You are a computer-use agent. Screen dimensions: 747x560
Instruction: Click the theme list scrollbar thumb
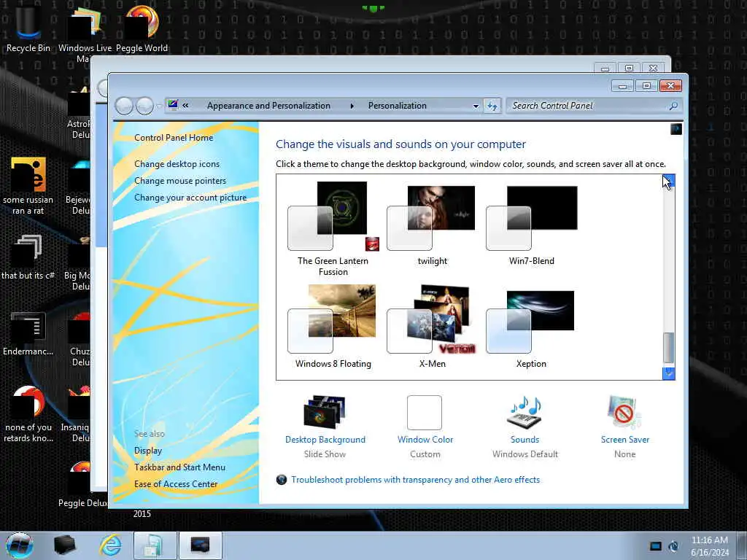click(669, 348)
